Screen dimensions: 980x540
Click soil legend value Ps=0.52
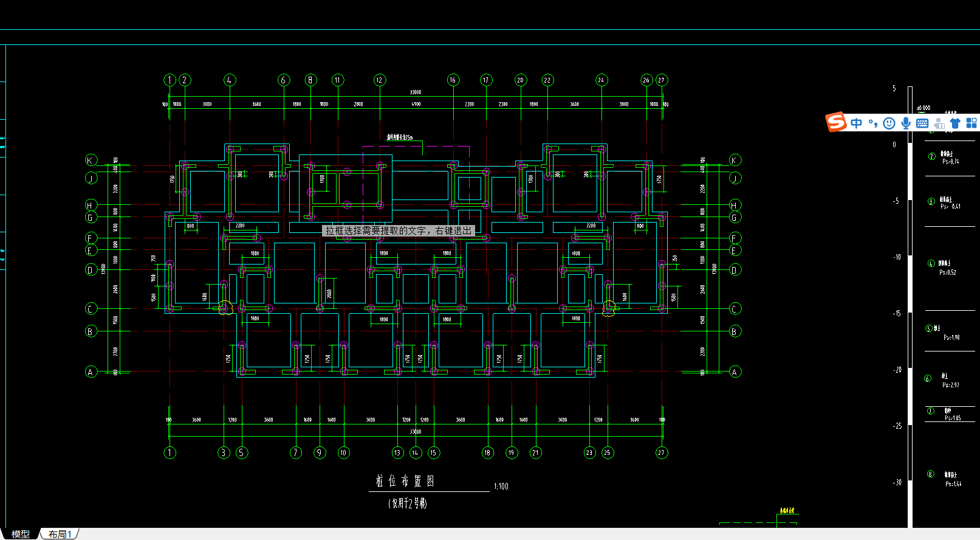(948, 272)
